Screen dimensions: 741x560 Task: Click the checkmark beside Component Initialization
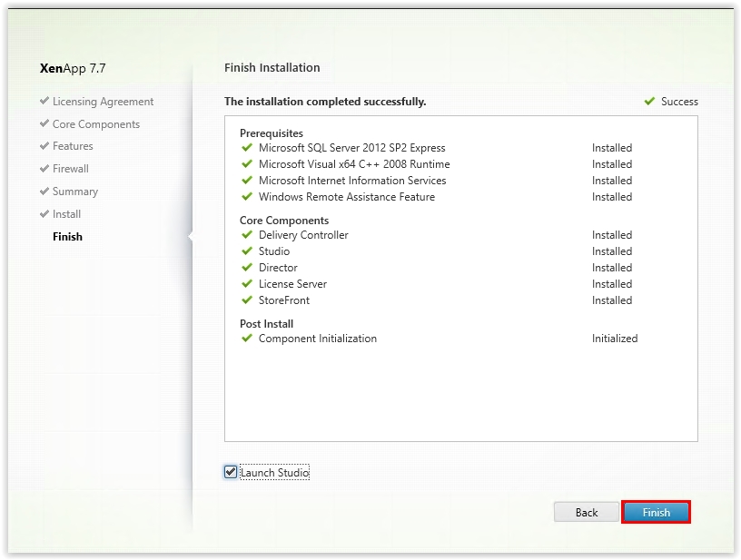coord(247,338)
